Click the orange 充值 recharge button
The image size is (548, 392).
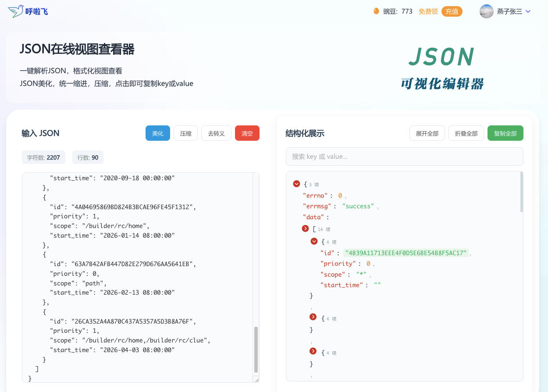point(452,11)
